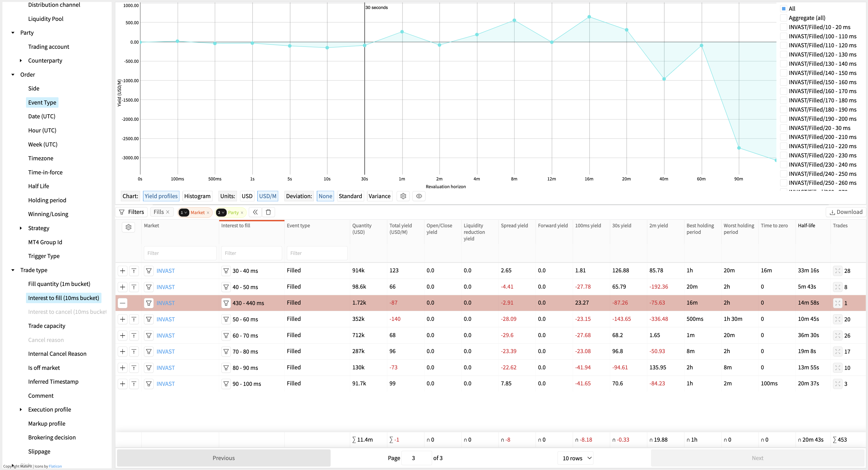868x470 pixels.
Task: Collapse the Order tree section
Action: pyautogui.click(x=13, y=74)
